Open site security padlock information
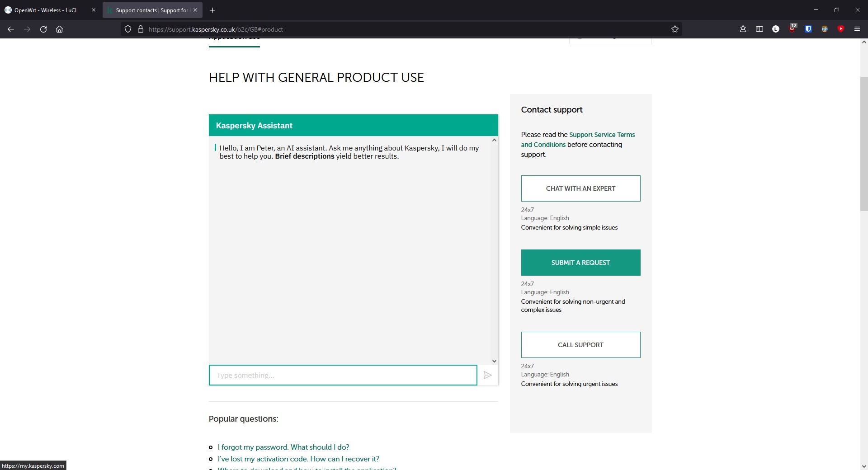The height and width of the screenshot is (470, 868). pos(141,29)
